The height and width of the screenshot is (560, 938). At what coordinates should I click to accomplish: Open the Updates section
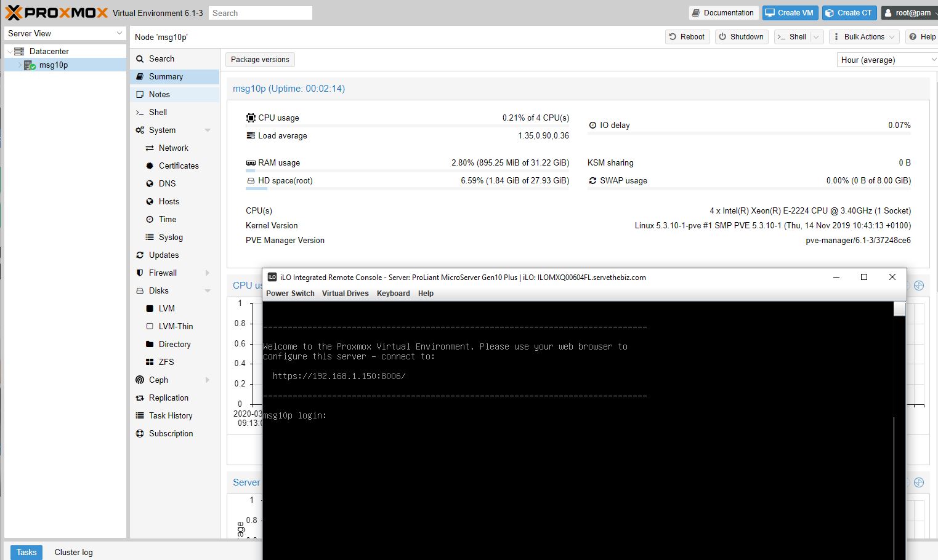coord(163,255)
